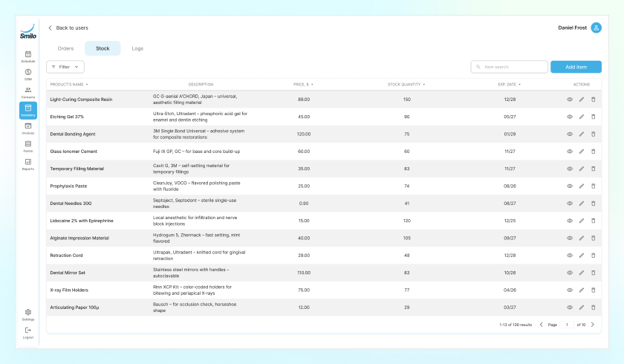Open Reports in the sidebar
The image size is (624, 364).
tap(28, 164)
